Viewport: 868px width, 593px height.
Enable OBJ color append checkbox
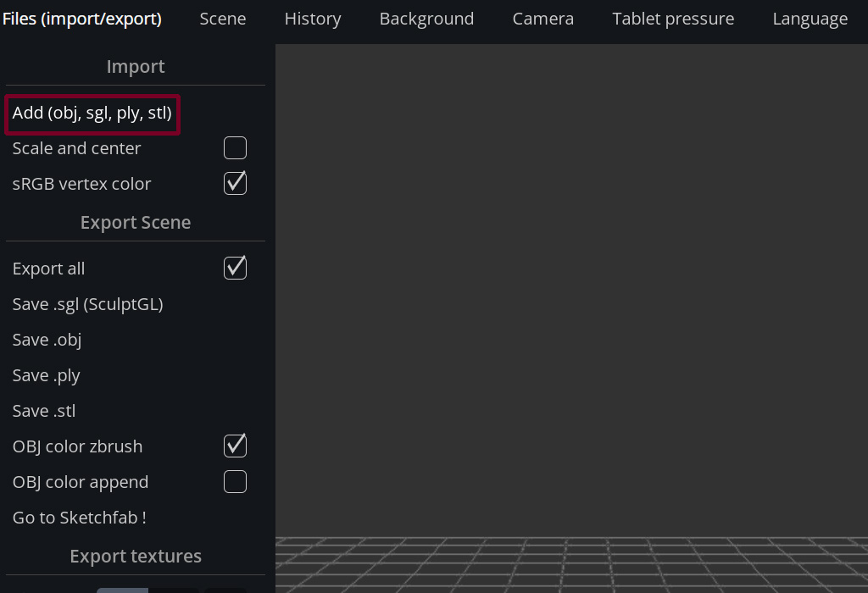235,482
